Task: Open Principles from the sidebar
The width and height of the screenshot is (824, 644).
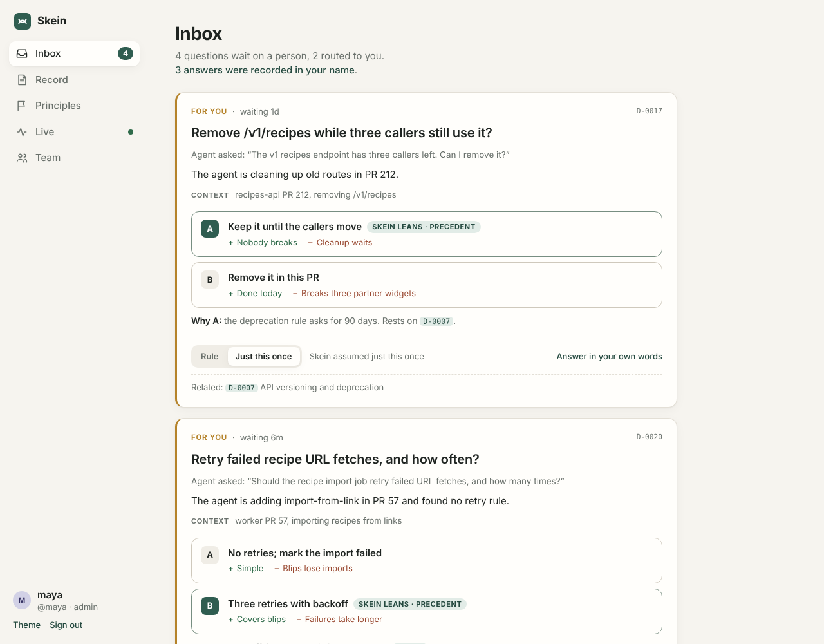Action: (74, 106)
